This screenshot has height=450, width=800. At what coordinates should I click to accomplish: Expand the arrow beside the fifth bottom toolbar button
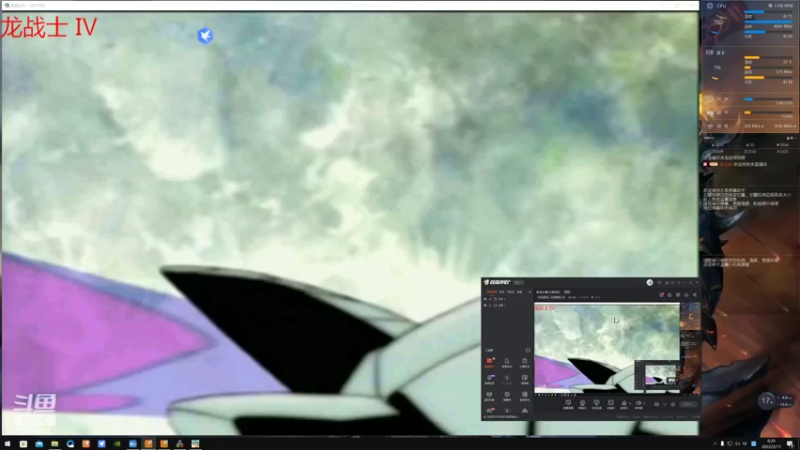coord(630,403)
